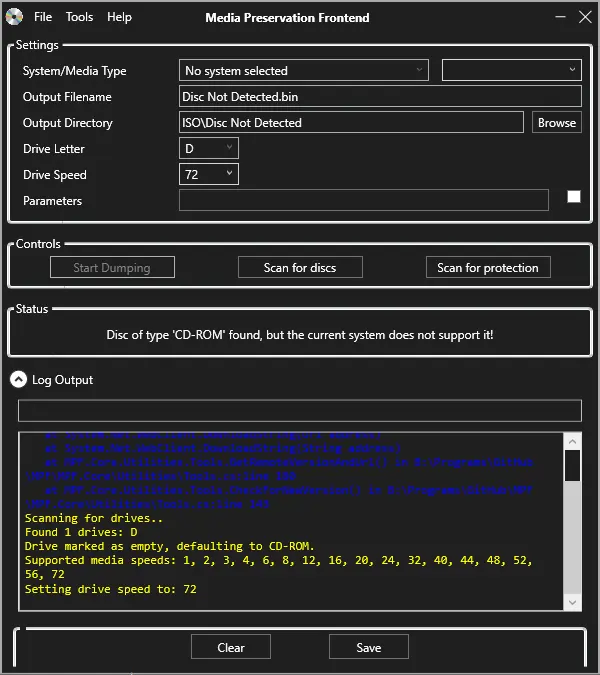Click the 'Supported media speeds' log line
The image size is (600, 675).
coord(278,567)
